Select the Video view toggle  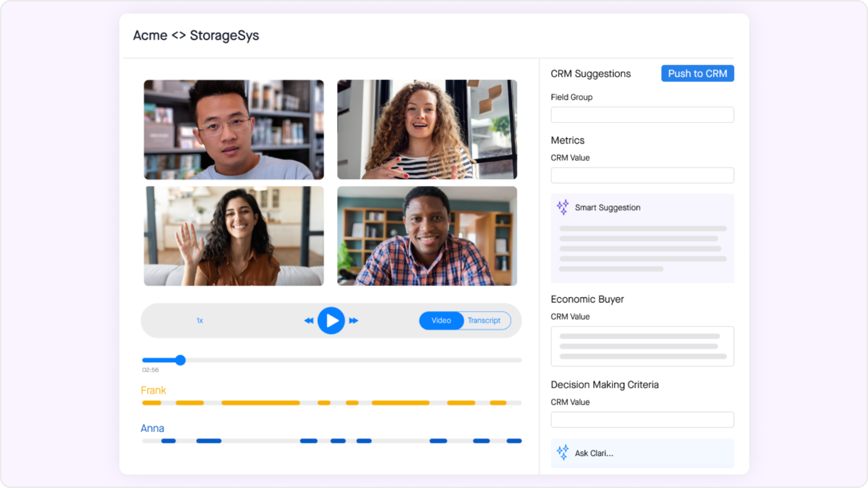[441, 321]
